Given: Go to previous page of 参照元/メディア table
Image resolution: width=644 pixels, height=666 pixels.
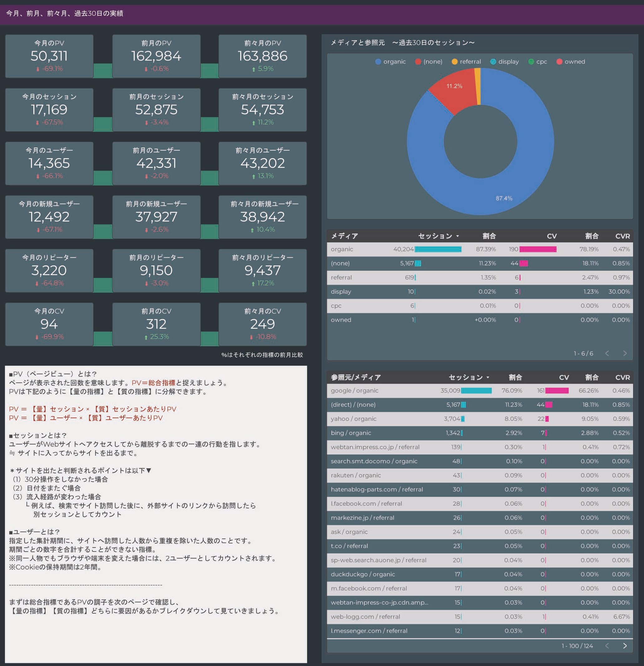Looking at the screenshot, I should coord(607,646).
